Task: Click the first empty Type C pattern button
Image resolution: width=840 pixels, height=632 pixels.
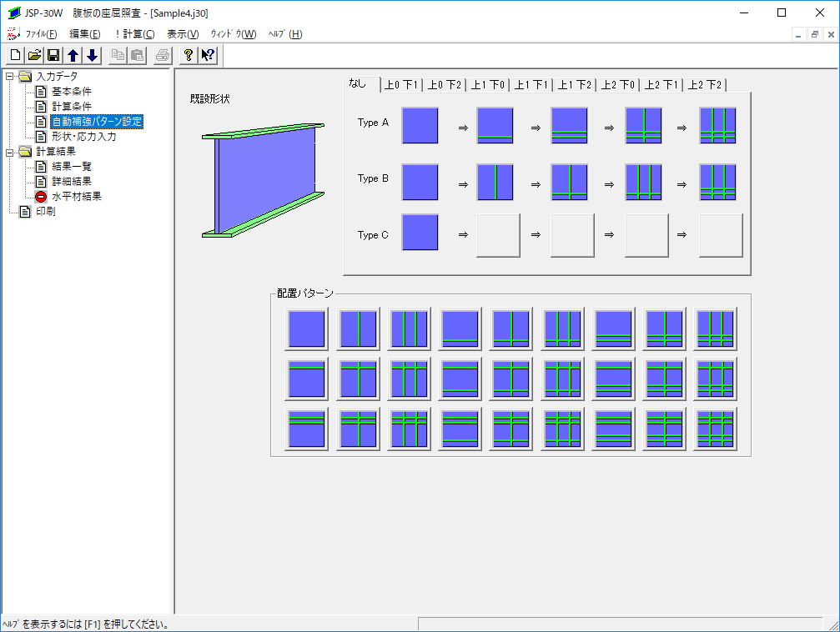Action: click(x=498, y=235)
